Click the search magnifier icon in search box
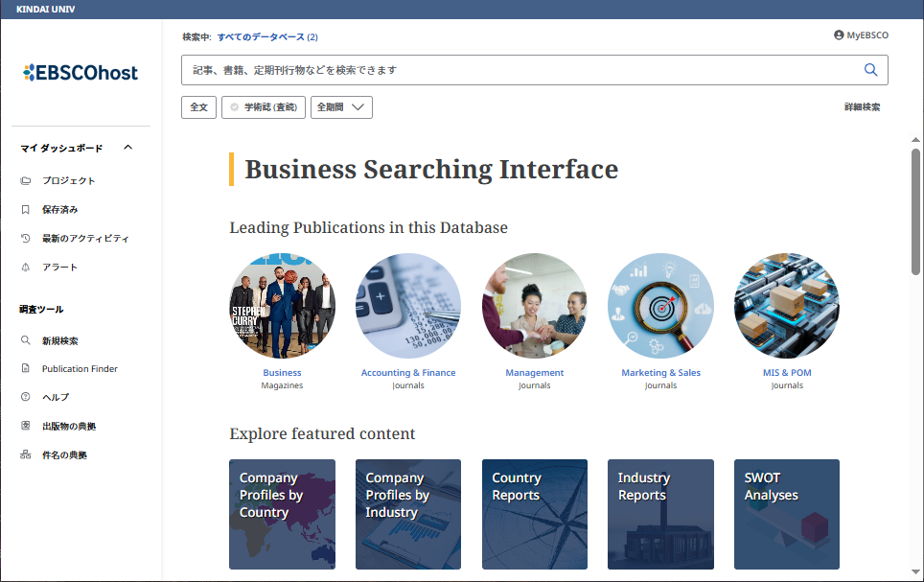Screen dimensions: 924x582 coord(870,70)
